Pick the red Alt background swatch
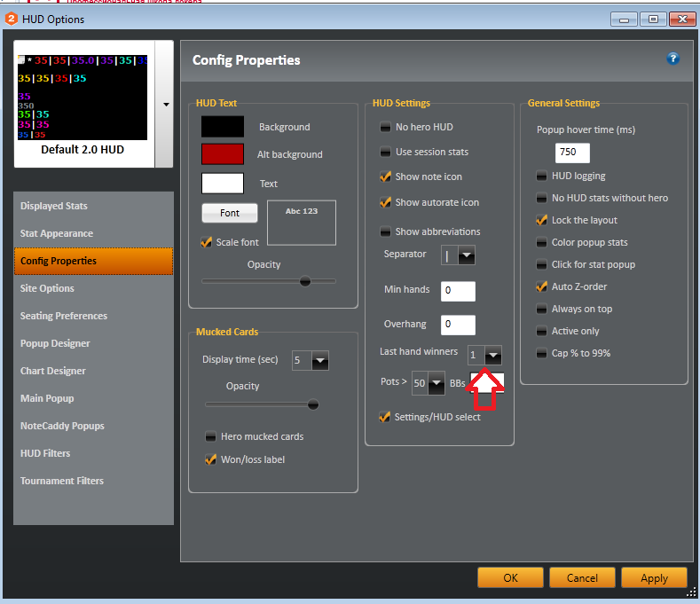The width and height of the screenshot is (700, 604). tap(223, 154)
